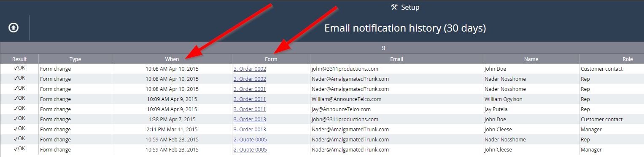Open 3. Order 0002 link for Nader Nosshome
The width and height of the screenshot is (644, 157).
coord(250,79)
